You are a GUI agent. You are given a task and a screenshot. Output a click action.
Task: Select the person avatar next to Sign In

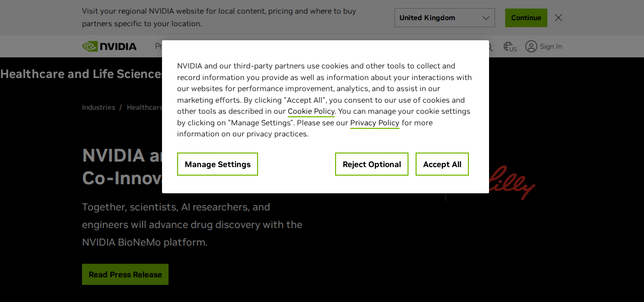531,46
